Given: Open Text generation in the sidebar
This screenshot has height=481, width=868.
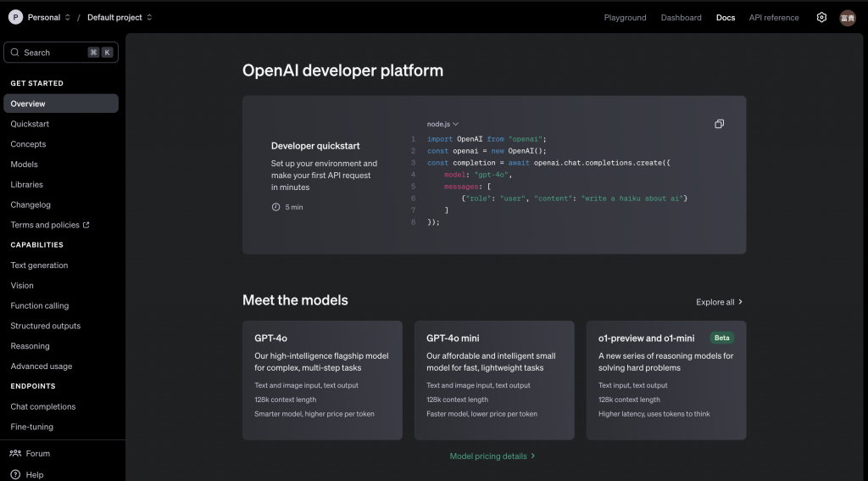Looking at the screenshot, I should coord(39,266).
